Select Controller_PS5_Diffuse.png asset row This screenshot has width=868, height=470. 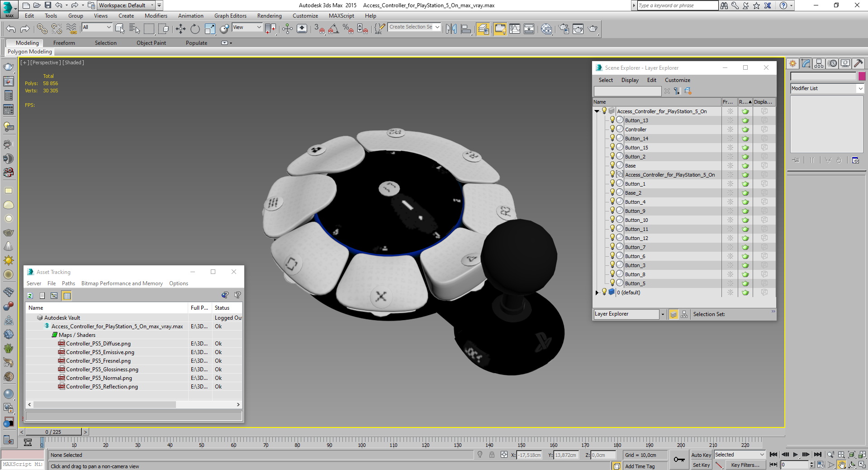pos(134,343)
